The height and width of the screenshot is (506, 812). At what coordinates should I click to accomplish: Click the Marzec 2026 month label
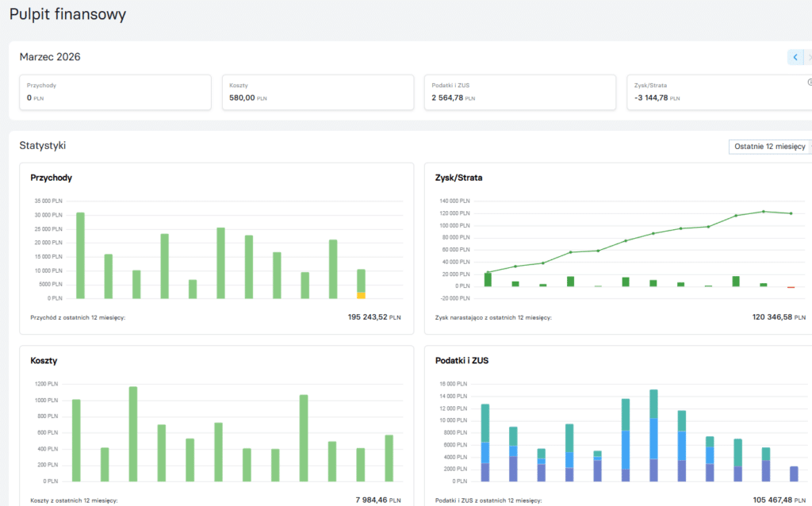coord(50,57)
